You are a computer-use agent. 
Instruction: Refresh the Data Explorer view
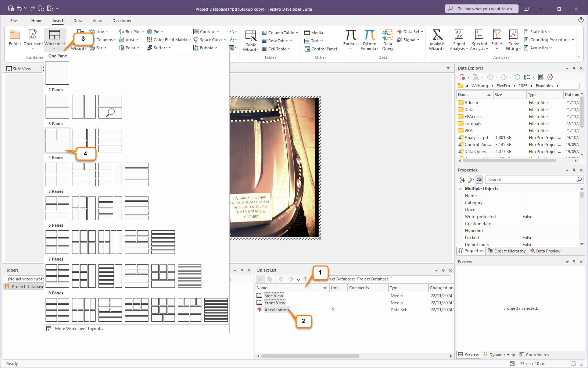coord(517,77)
